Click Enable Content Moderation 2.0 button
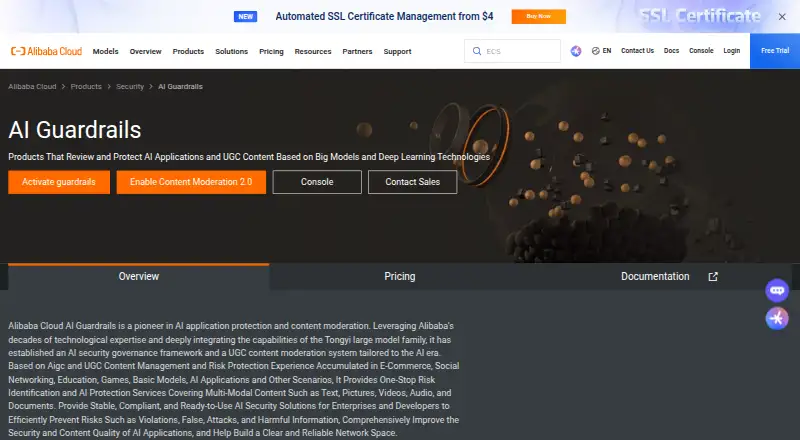 click(191, 182)
